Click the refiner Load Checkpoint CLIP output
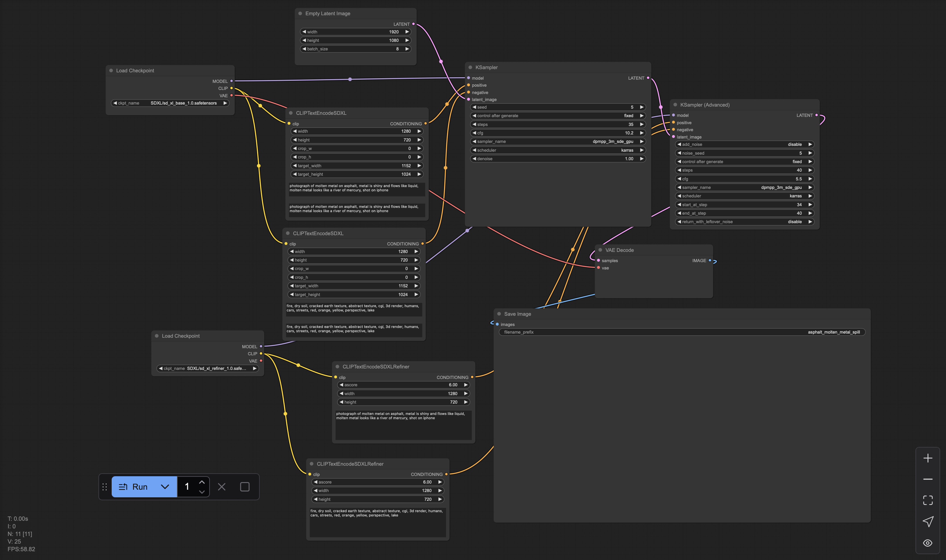Screen dimensions: 946x560 coord(261,354)
